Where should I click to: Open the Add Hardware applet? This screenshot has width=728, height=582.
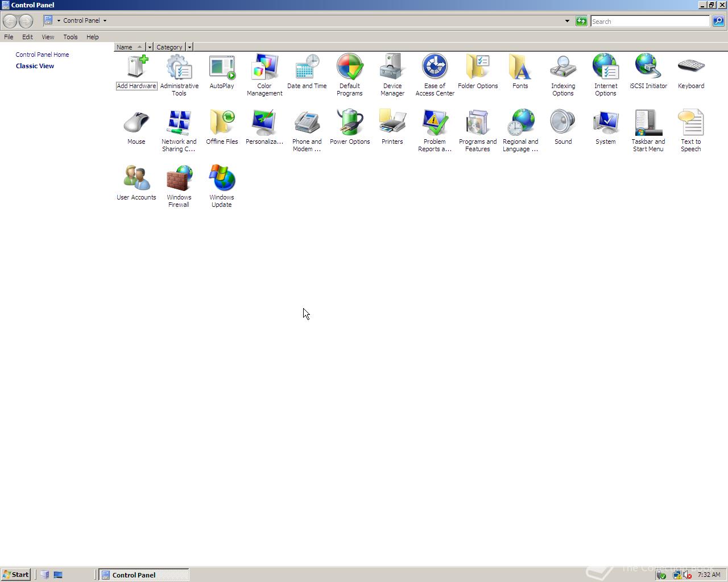(136, 71)
